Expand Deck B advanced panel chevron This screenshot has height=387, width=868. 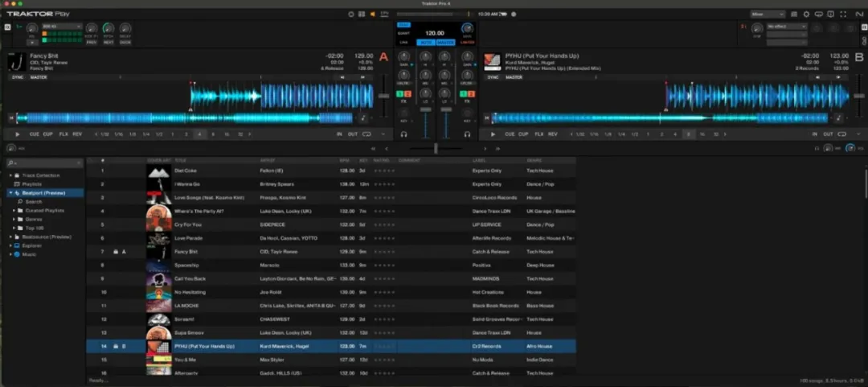[858, 134]
